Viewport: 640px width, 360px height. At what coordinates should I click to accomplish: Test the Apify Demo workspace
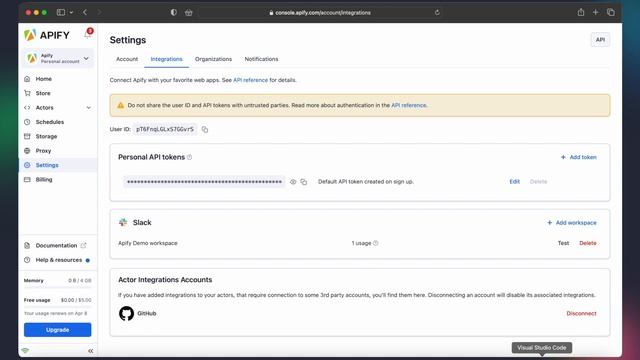point(563,243)
